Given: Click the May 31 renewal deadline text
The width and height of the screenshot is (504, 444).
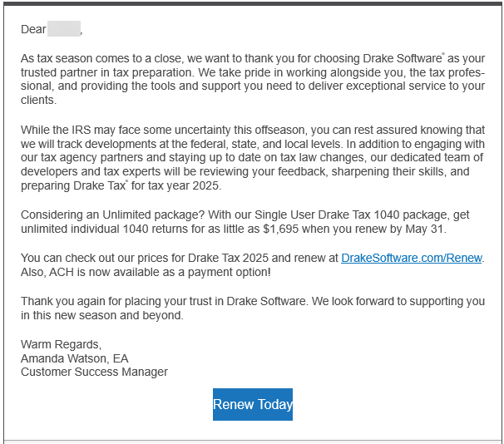Looking at the screenshot, I should (425, 229).
